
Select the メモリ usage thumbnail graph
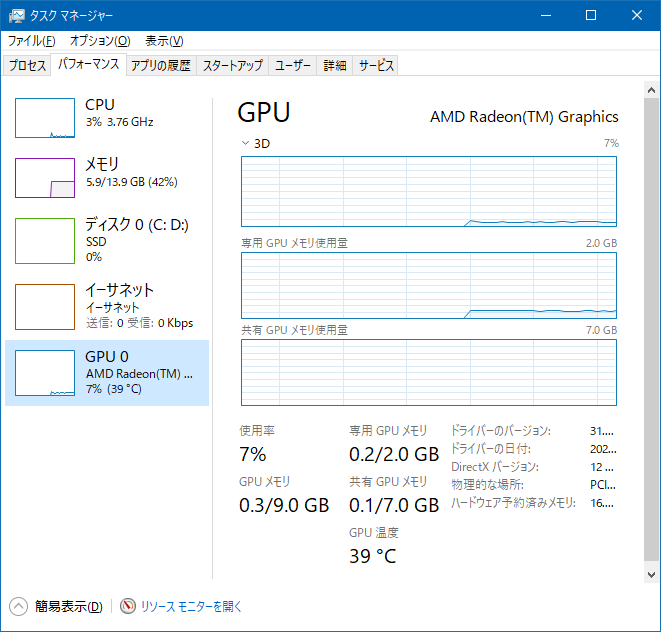45,178
